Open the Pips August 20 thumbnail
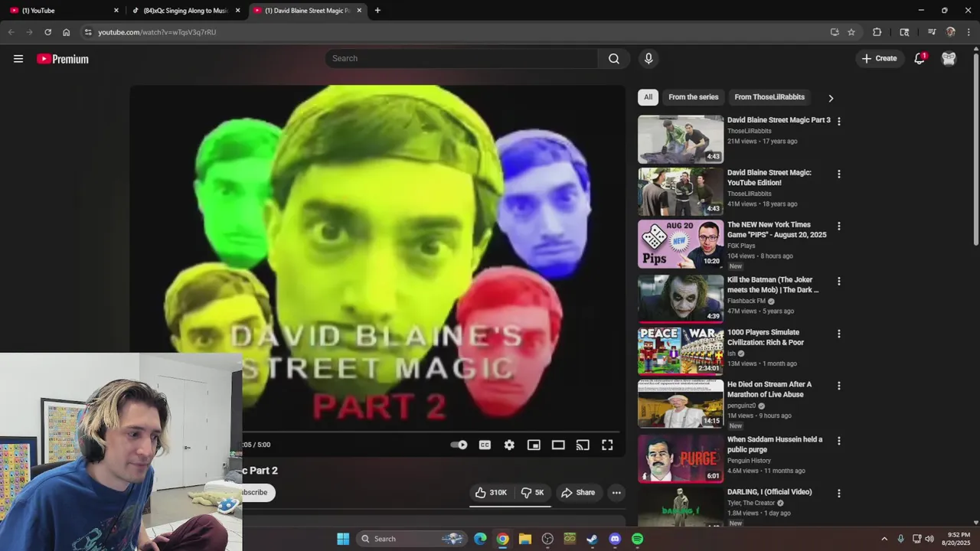This screenshot has width=980, height=551. (681, 244)
